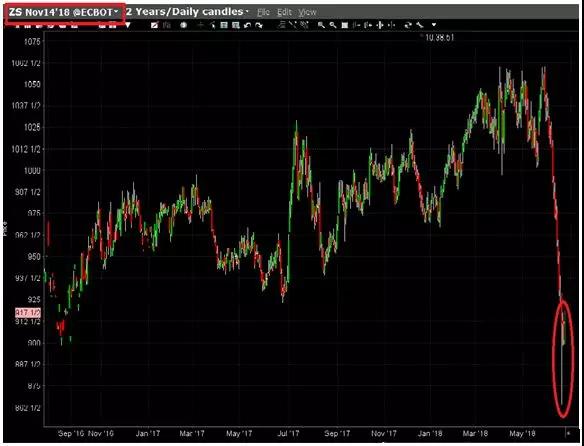Open the File menu
The image size is (584, 446).
[x=263, y=12]
